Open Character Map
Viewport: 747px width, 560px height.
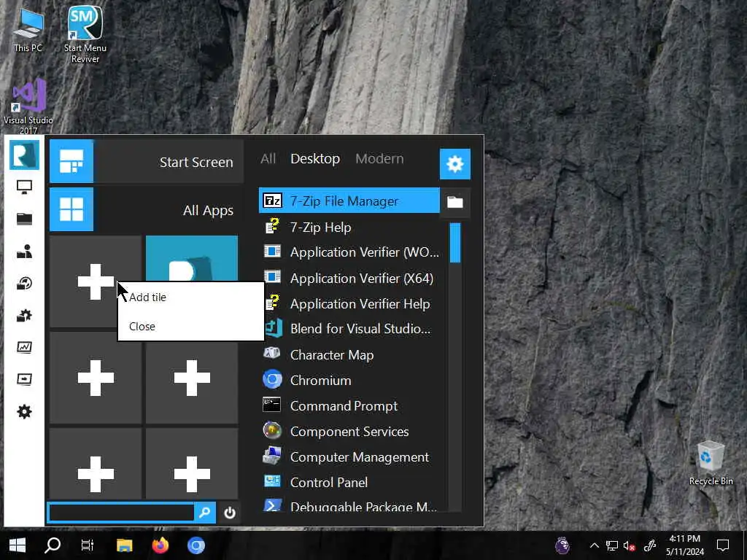coord(349,355)
